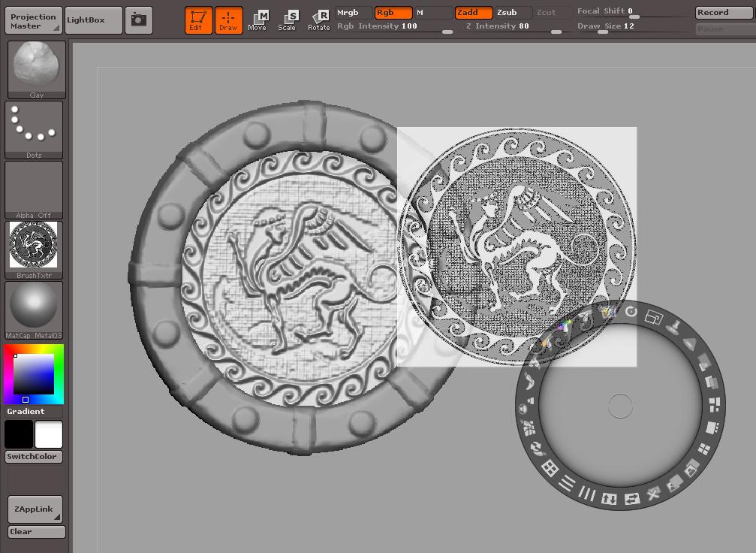Viewport: 756px width, 553px height.
Task: Enable Zsub sculpt mode
Action: coord(511,13)
